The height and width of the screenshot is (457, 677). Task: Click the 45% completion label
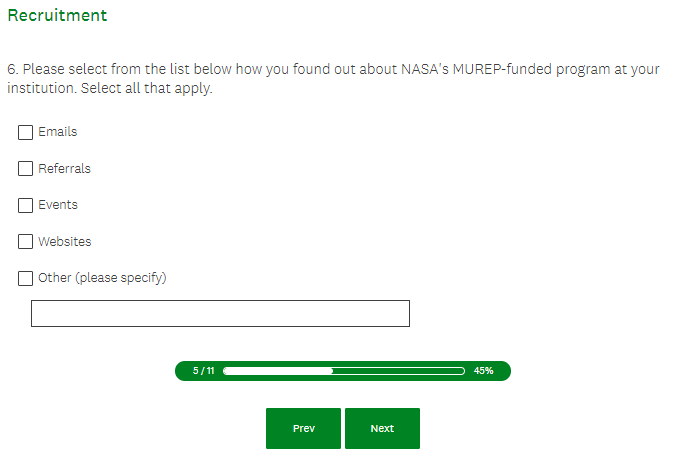pyautogui.click(x=483, y=370)
